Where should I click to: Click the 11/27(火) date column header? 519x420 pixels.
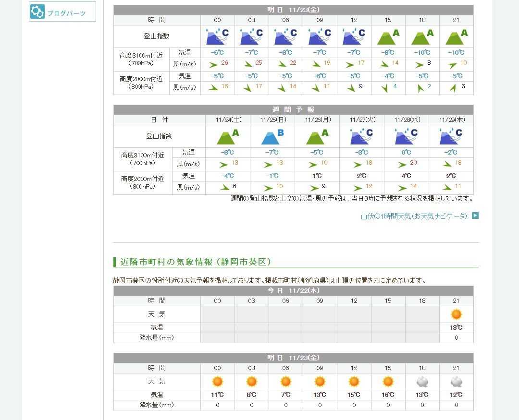[361, 120]
